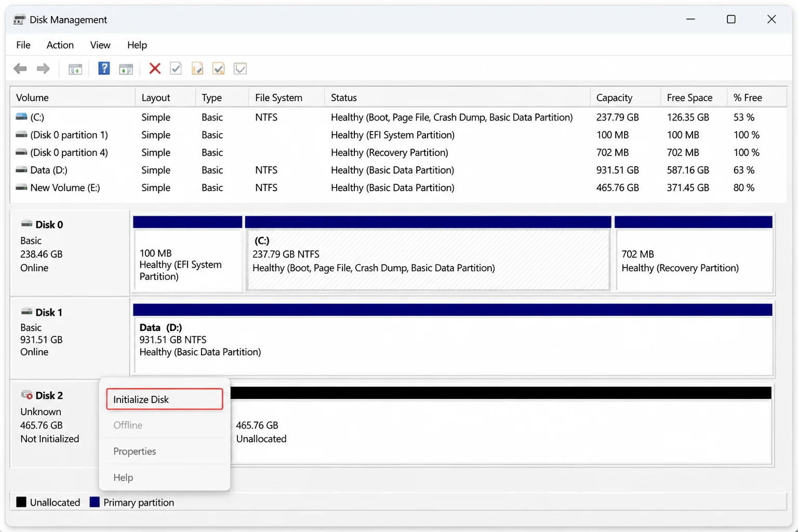Click the Disk 1 drive icon

[26, 312]
